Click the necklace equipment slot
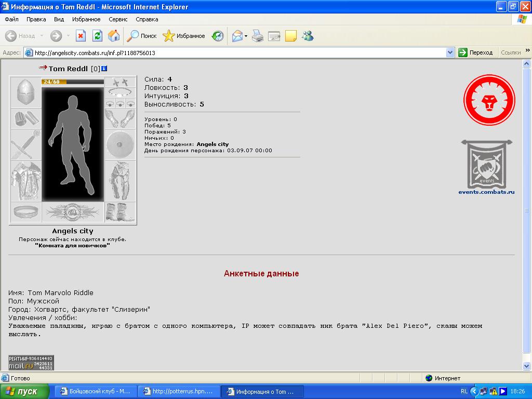 tap(120, 92)
